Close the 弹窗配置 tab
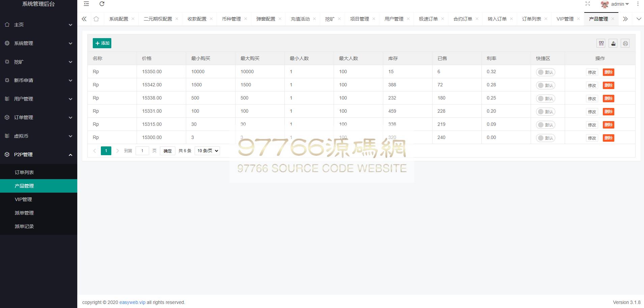Image resolution: width=644 pixels, height=308 pixels. (280, 19)
